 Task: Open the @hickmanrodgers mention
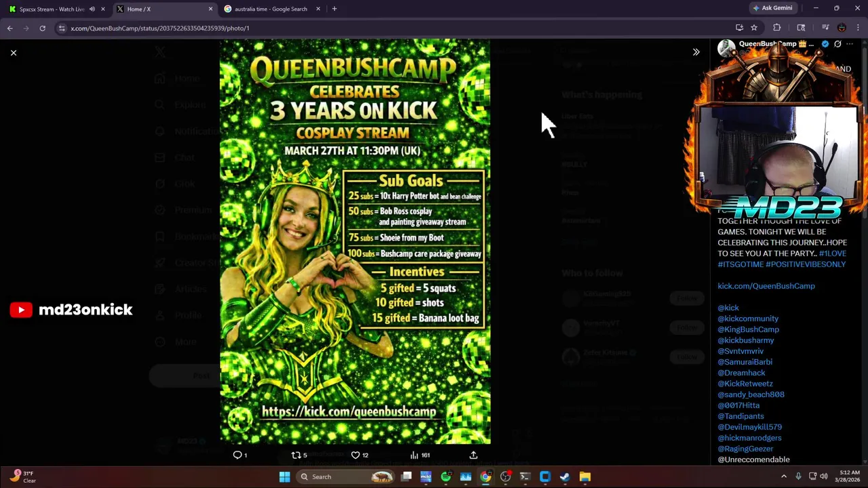(749, 438)
